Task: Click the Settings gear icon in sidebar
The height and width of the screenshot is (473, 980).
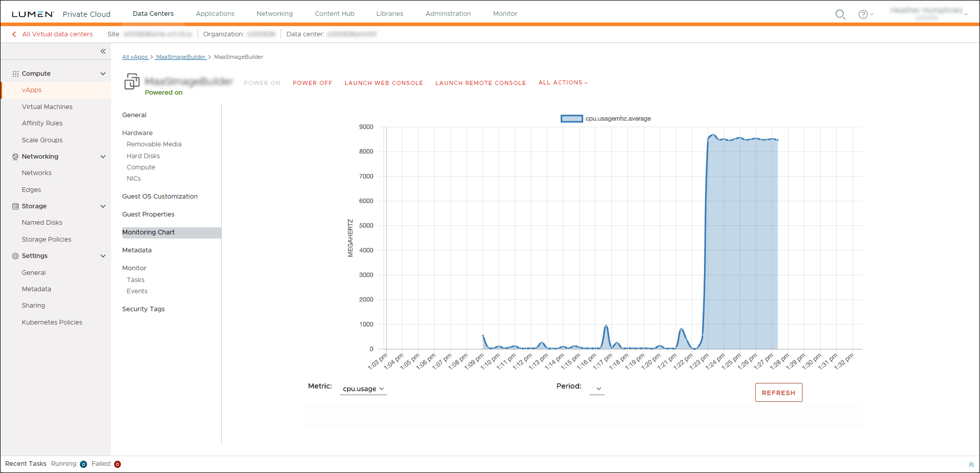Action: 15,255
